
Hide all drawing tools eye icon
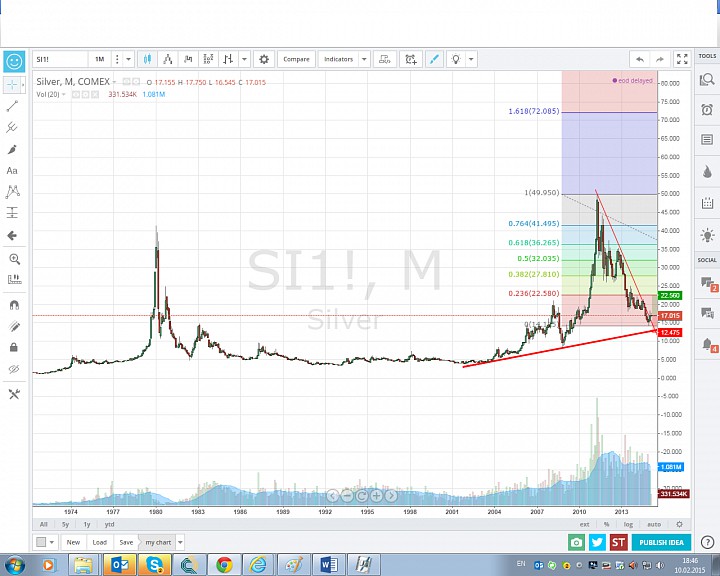(x=14, y=369)
